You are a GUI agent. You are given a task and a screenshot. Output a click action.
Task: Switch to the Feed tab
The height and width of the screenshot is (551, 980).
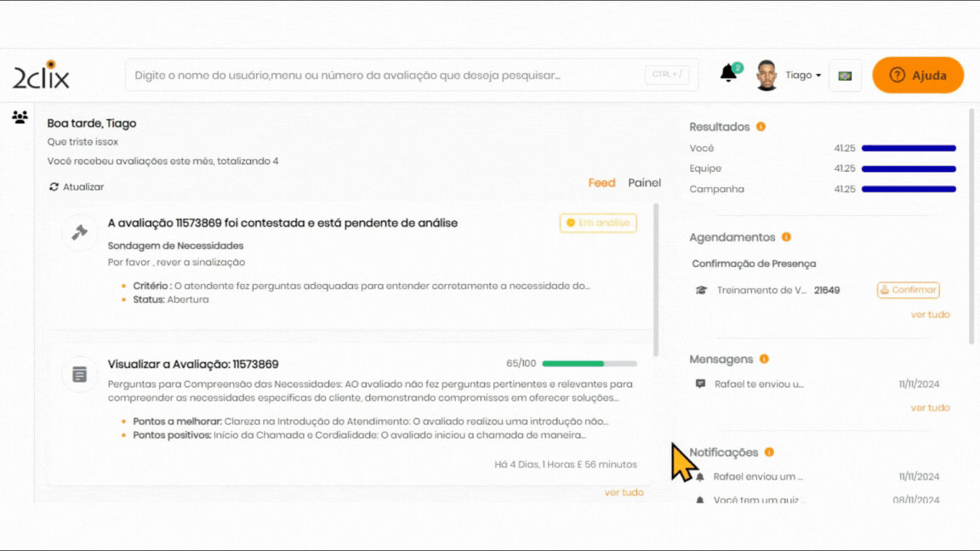click(601, 183)
